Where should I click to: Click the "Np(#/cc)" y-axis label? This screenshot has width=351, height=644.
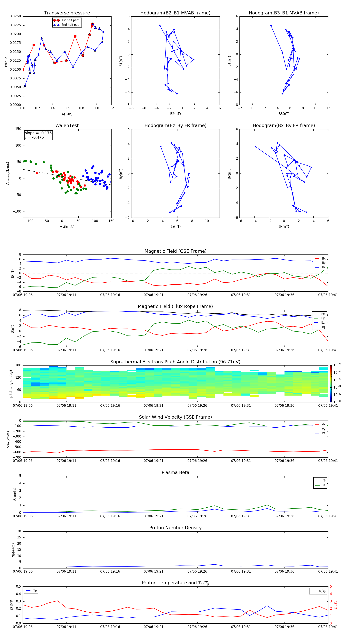coord(13,550)
